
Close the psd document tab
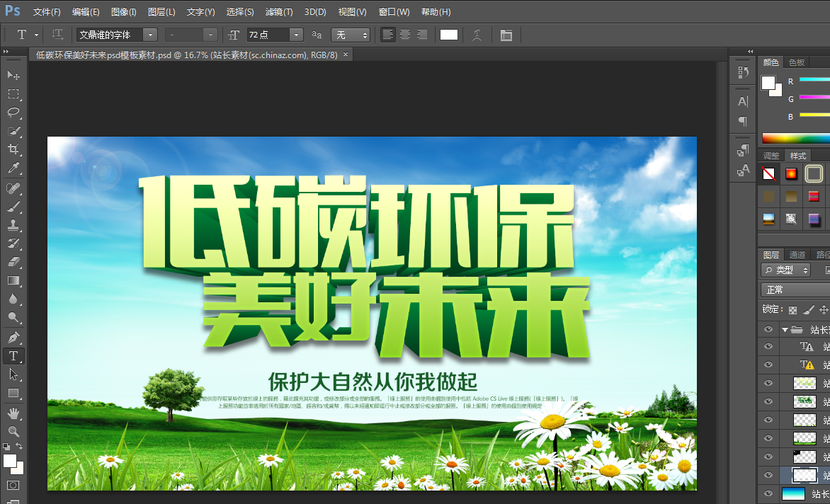point(346,55)
